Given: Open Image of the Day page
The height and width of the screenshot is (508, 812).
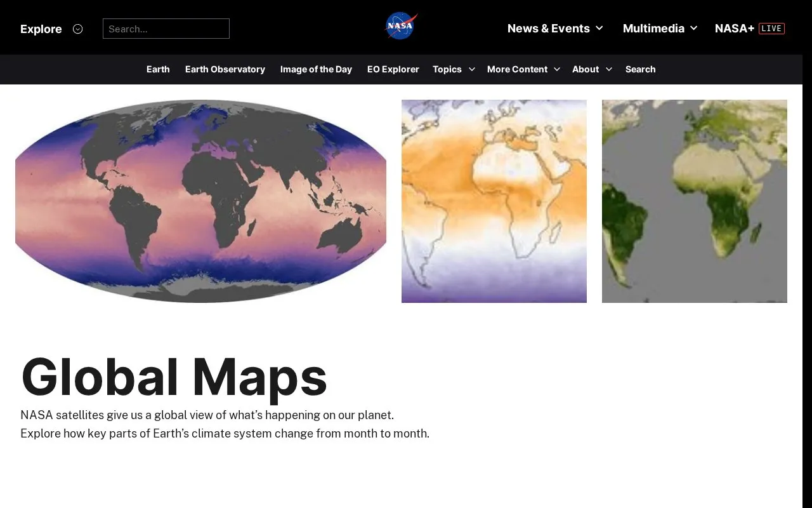Looking at the screenshot, I should [316, 69].
